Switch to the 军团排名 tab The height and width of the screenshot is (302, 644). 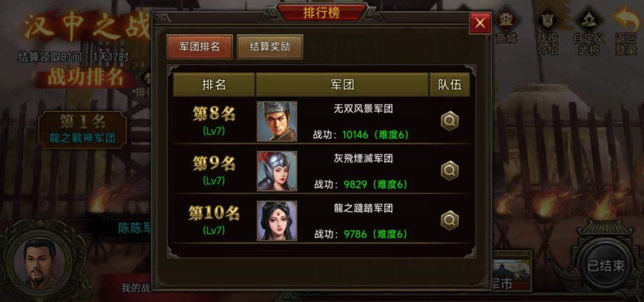pos(200,47)
